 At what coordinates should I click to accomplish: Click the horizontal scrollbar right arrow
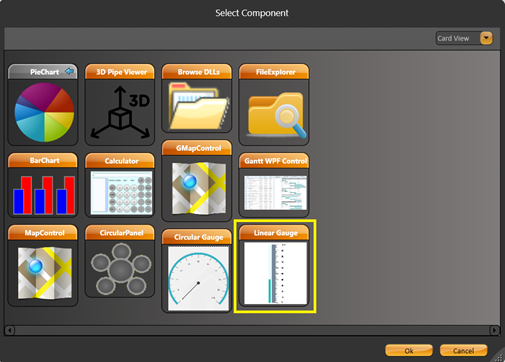tap(495, 330)
